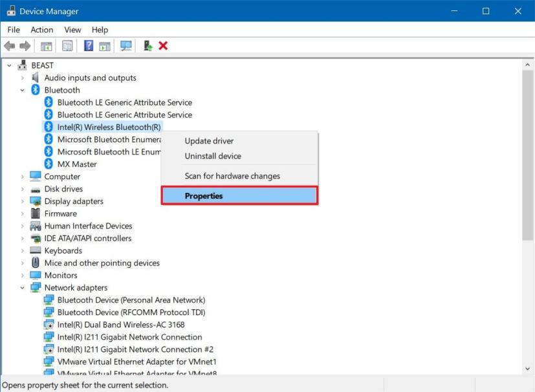The height and width of the screenshot is (392, 535).
Task: Click the Keyboards category icon
Action: pos(36,250)
